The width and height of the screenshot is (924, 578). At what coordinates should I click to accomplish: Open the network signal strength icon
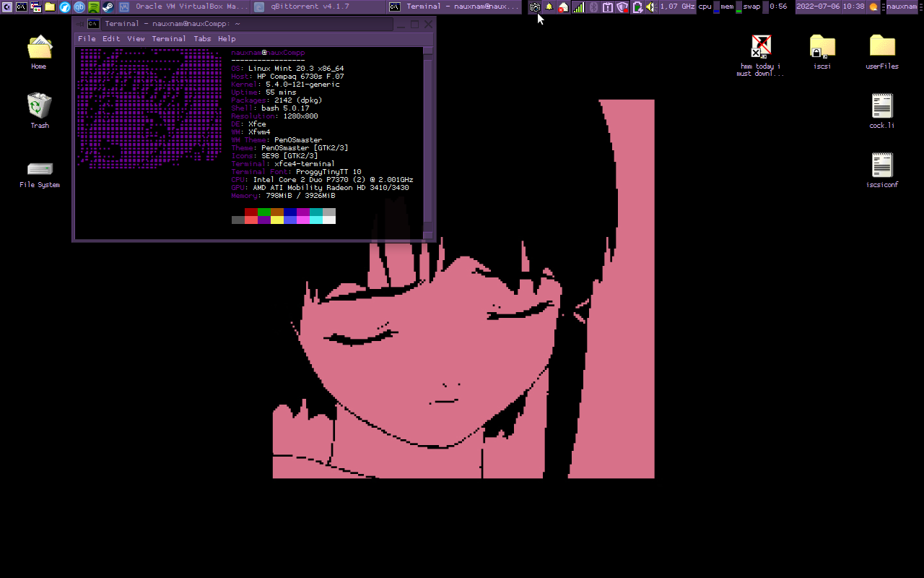(579, 7)
